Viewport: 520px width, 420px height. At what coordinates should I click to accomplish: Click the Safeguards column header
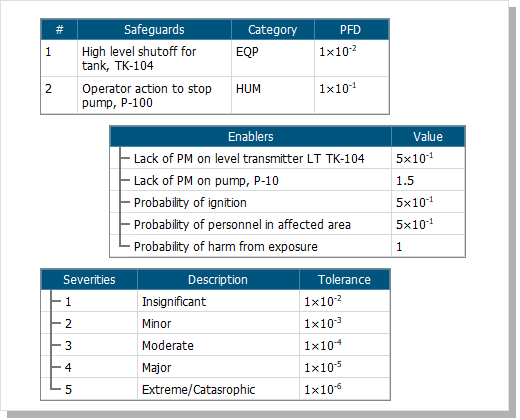point(154,30)
